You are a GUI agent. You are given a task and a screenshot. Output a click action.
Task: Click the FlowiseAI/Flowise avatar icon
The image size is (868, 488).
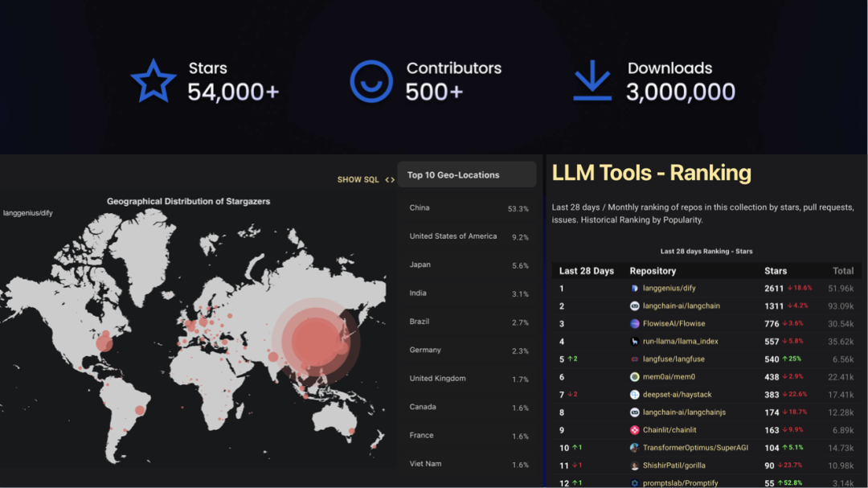[x=634, y=324]
